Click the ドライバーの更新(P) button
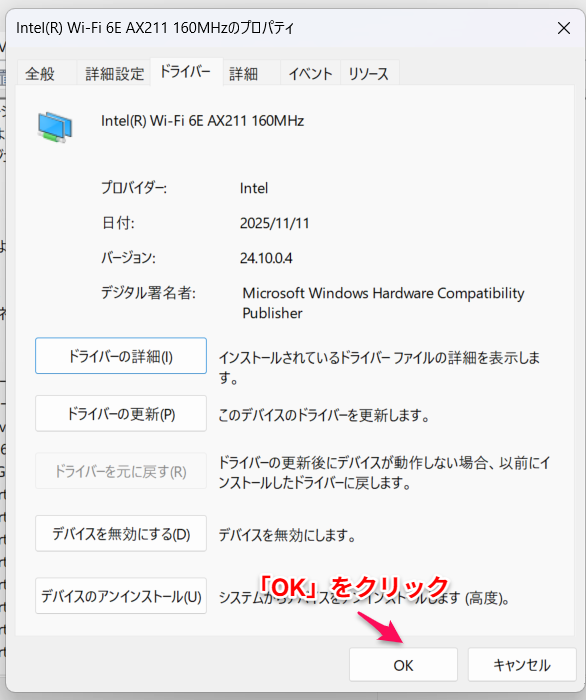The height and width of the screenshot is (700, 586). (x=121, y=413)
